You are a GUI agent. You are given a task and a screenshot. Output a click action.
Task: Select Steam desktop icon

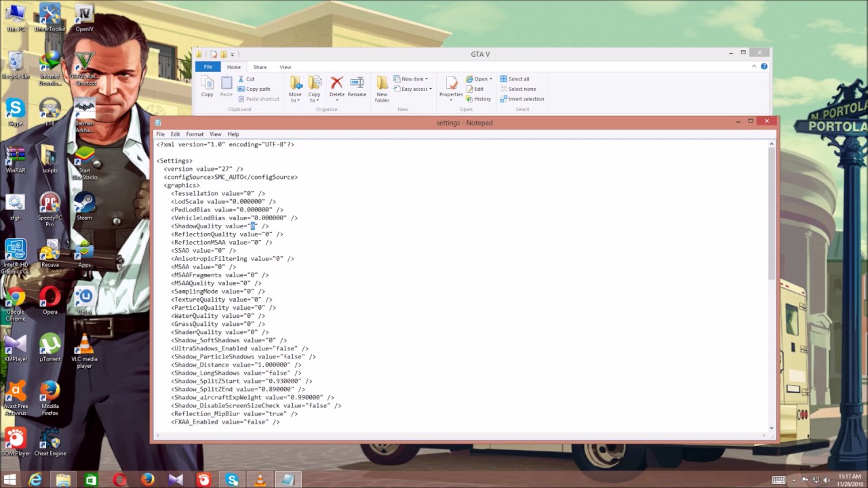[84, 207]
